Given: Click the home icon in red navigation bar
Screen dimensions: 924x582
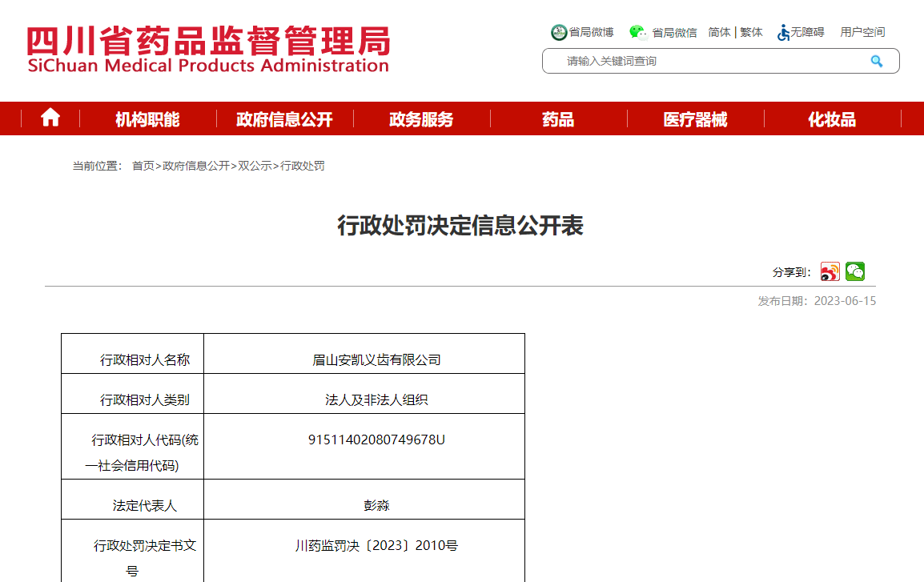Looking at the screenshot, I should click(50, 118).
